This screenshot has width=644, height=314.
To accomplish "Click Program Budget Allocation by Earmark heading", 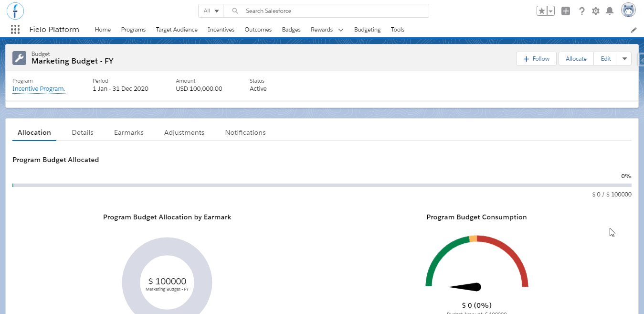I will click(167, 217).
